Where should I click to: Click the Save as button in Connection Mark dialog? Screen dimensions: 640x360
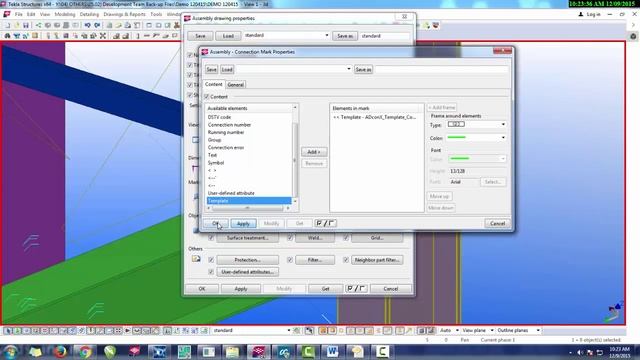click(x=363, y=69)
